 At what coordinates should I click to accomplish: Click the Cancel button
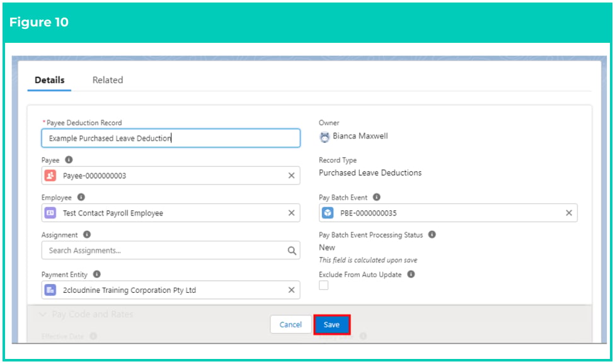point(290,324)
